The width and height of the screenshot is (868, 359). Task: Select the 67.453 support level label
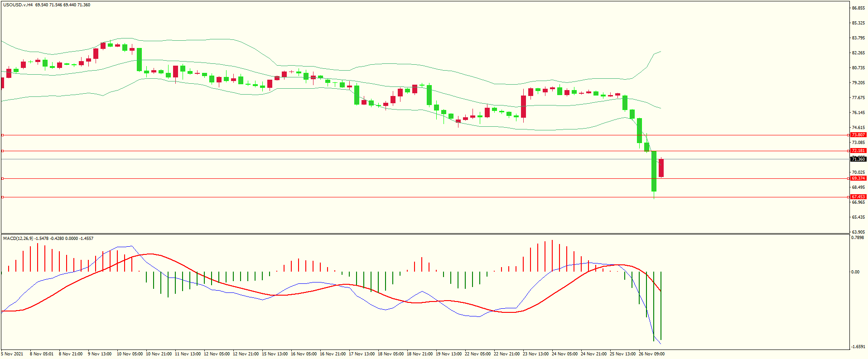coord(858,197)
